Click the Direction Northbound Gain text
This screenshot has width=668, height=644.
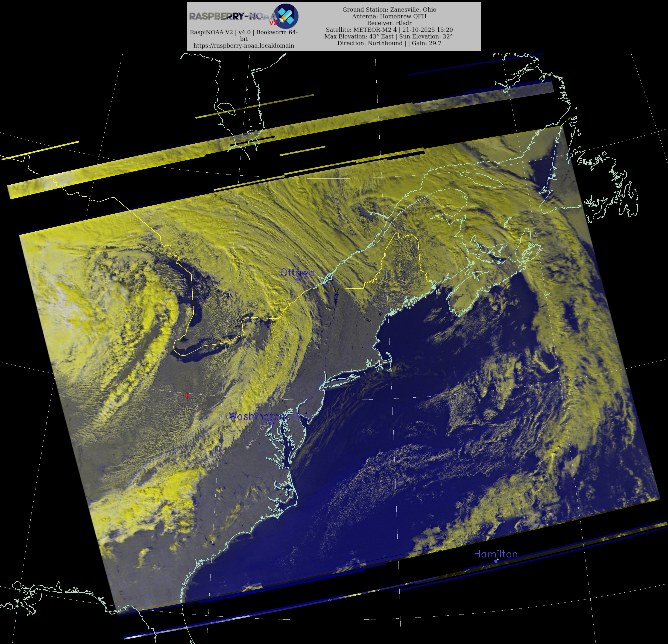point(389,43)
